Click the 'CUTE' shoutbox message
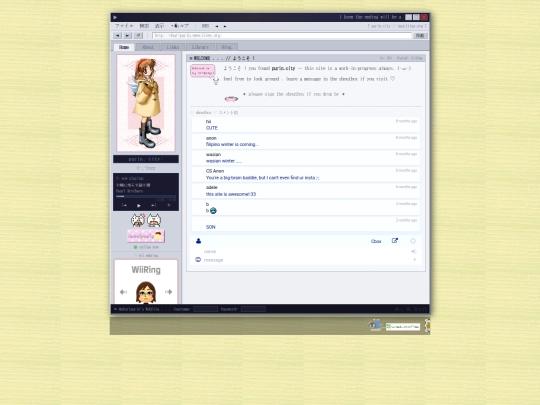The height and width of the screenshot is (405, 540). point(212,128)
